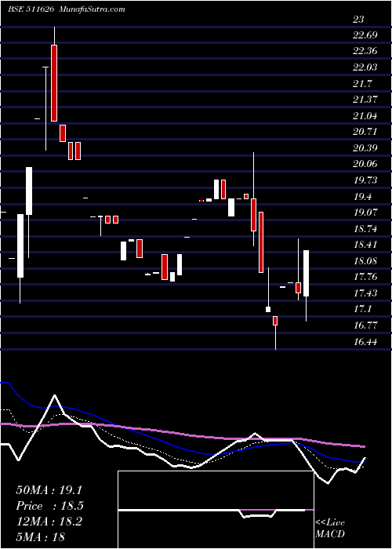
Task: Click the 19.4 price axis label
Action: [x=362, y=197]
